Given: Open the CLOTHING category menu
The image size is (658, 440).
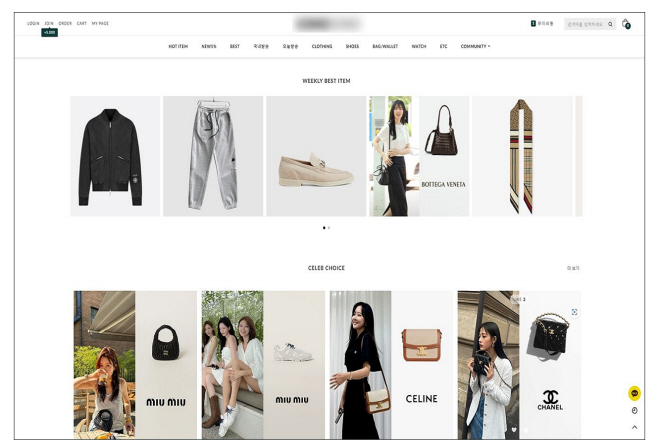Looking at the screenshot, I should (322, 46).
